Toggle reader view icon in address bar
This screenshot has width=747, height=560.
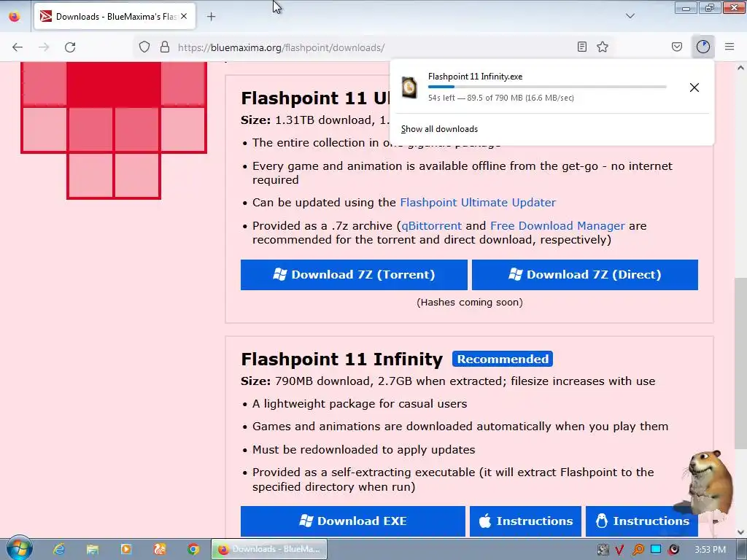pos(581,47)
